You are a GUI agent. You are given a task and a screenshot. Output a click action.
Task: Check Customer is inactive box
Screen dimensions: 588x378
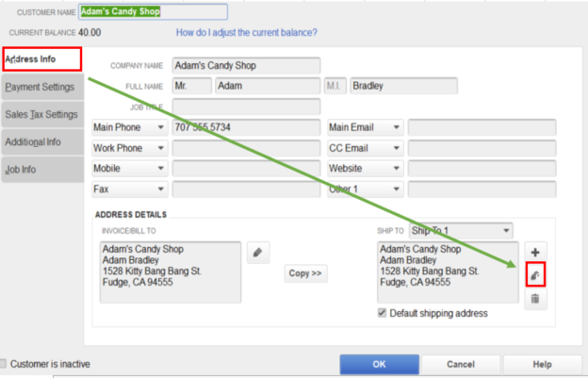tap(6, 364)
